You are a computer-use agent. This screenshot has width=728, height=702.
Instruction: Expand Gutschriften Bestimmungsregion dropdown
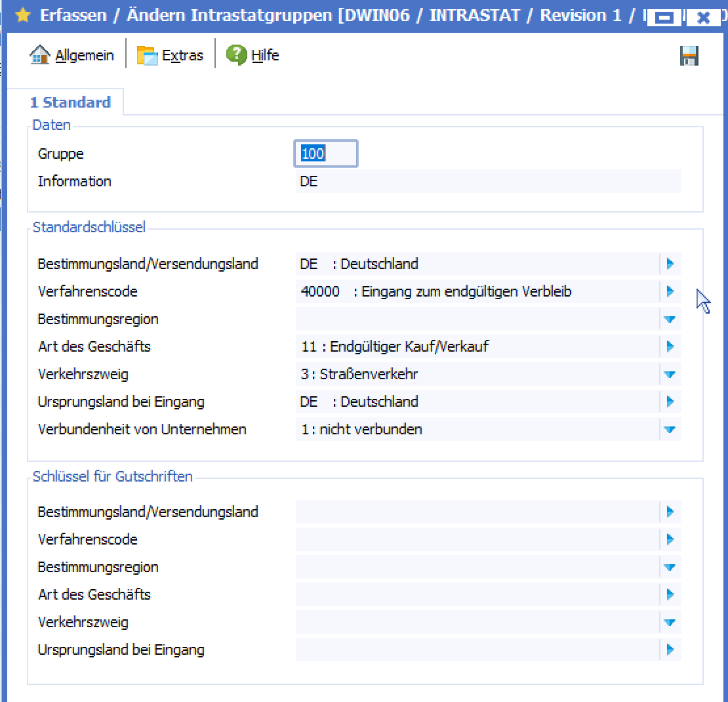coord(670,568)
